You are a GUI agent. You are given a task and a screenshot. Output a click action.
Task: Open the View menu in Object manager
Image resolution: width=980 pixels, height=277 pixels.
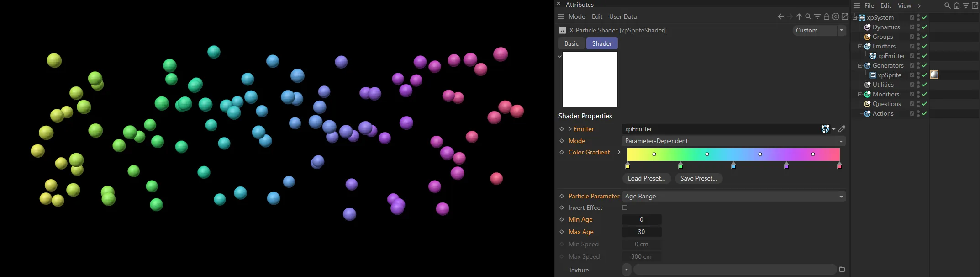coord(904,5)
